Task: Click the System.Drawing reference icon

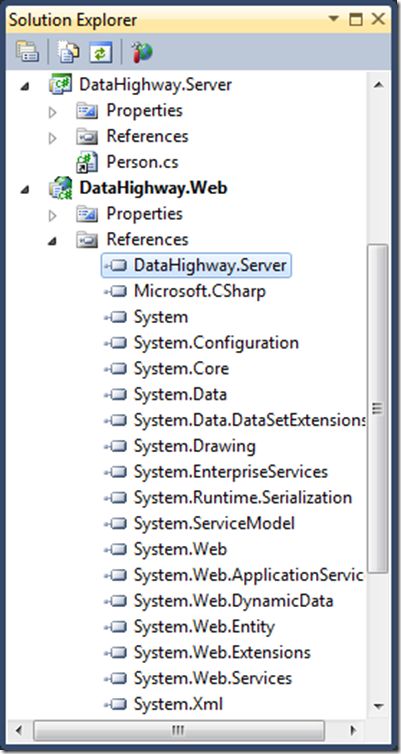Action: click(x=115, y=446)
